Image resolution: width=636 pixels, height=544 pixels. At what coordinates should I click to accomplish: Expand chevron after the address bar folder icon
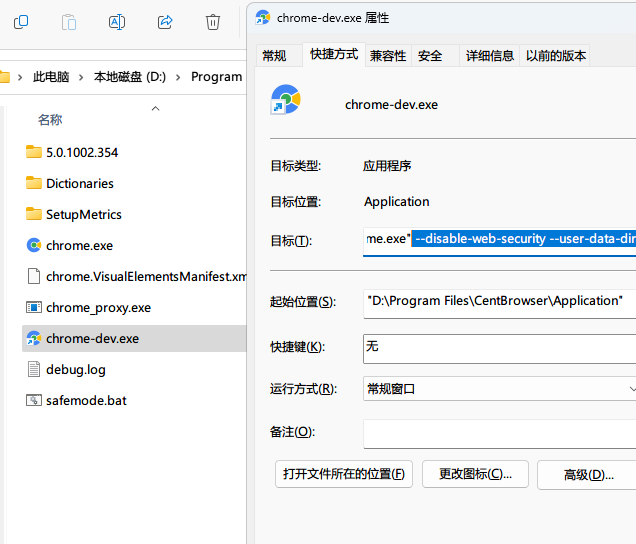pos(20,77)
